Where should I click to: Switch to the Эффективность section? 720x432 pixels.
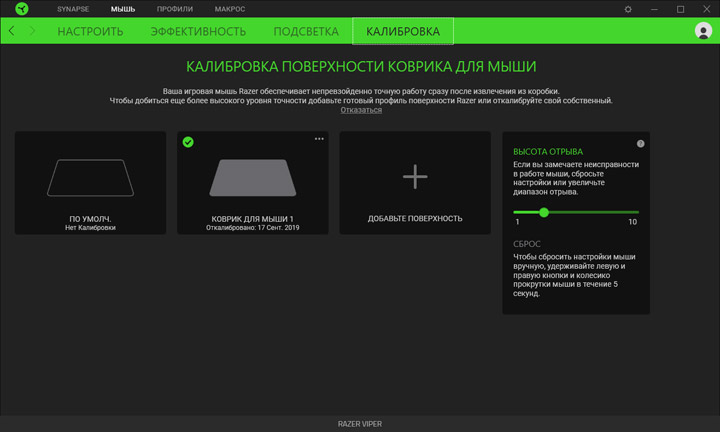[x=198, y=31]
